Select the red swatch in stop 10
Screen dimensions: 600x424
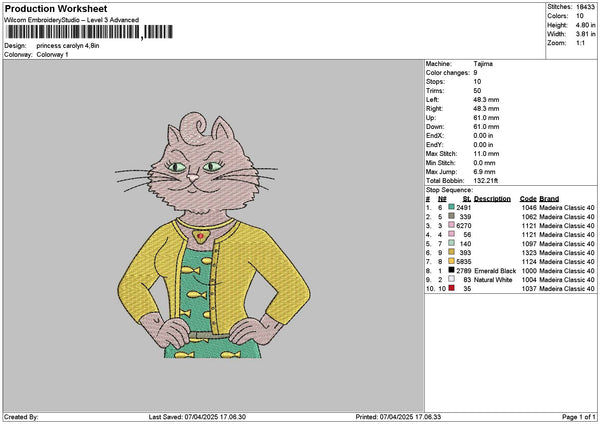pyautogui.click(x=452, y=288)
